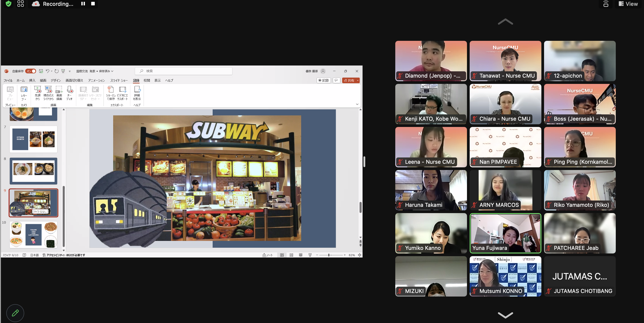Viewport: 644px width, 323px height.
Task: Select Kenji KATO's video tile
Action: pos(431,104)
